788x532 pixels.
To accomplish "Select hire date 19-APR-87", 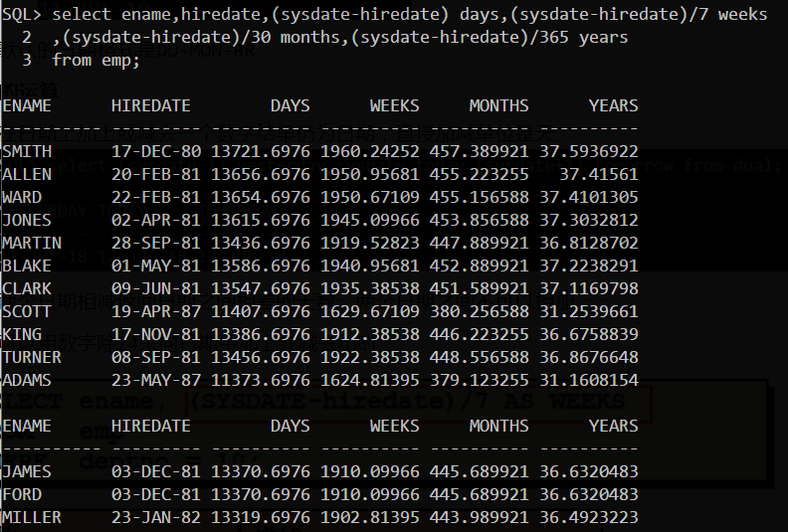I will [x=156, y=311].
